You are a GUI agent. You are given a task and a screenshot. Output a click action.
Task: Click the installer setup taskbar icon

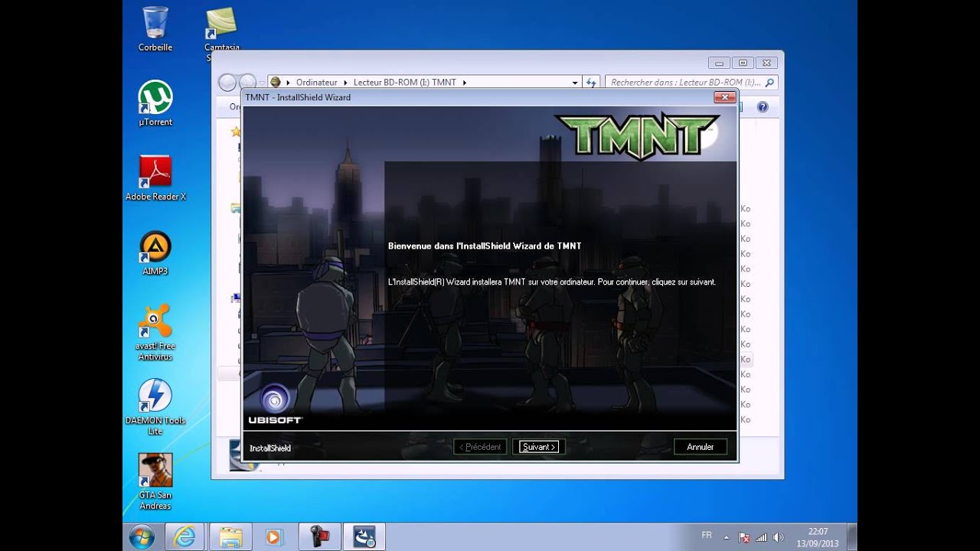click(364, 536)
